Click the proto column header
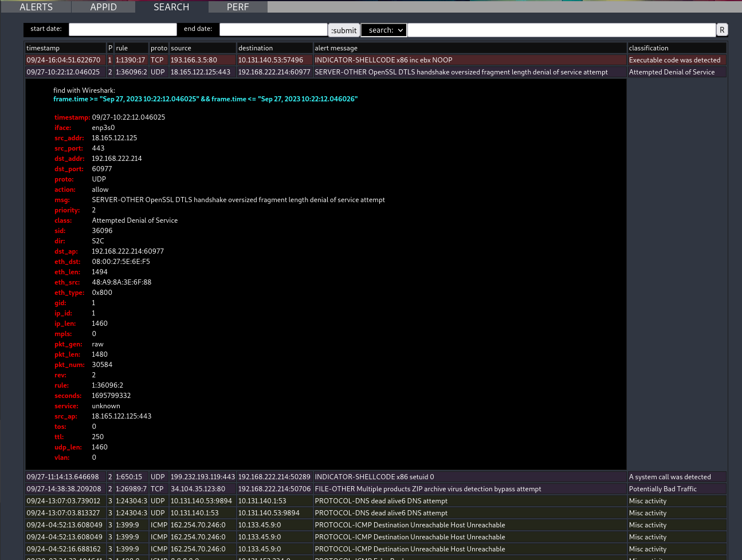This screenshot has height=560, width=742. [159, 48]
